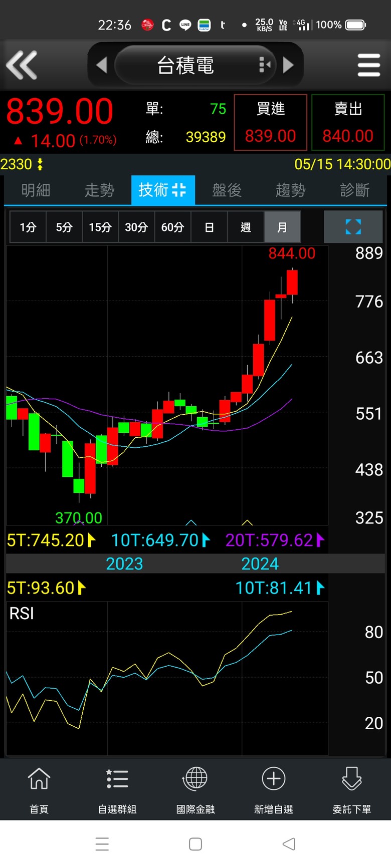Viewport: 391px width, 868px height.
Task: Go to next stock with right arrow
Action: pyautogui.click(x=288, y=65)
